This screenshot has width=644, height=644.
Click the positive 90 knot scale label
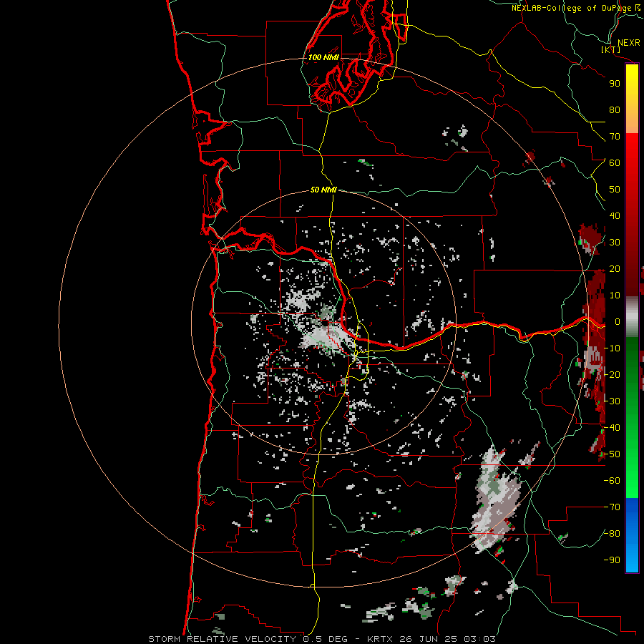(x=615, y=84)
